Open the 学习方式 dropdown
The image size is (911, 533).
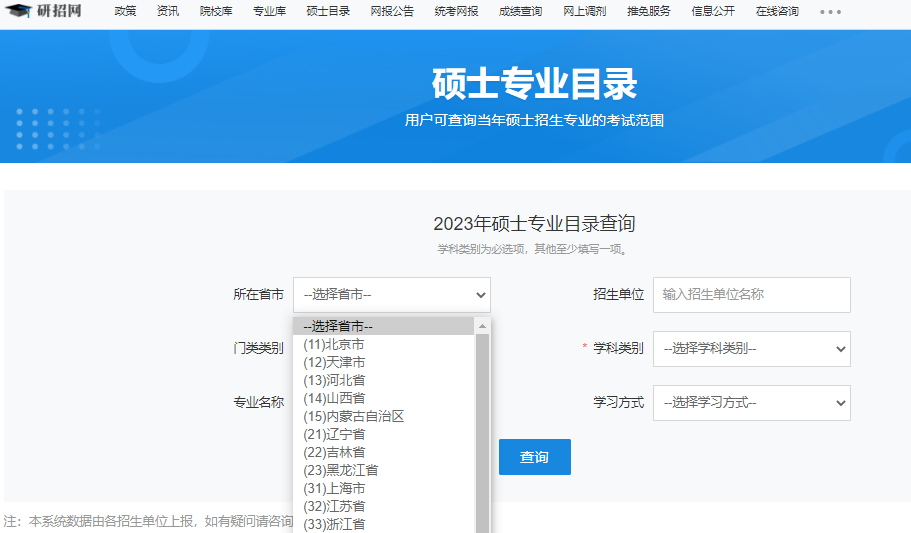point(751,403)
